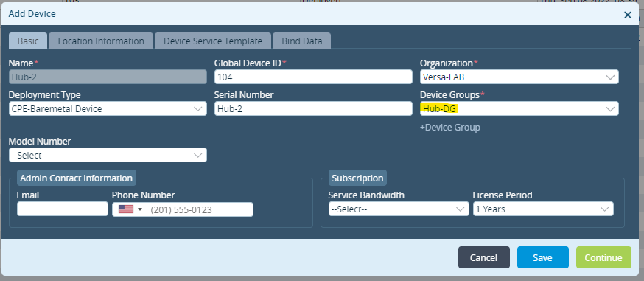The image size is (644, 281).
Task: Click the Email input field
Action: [63, 209]
